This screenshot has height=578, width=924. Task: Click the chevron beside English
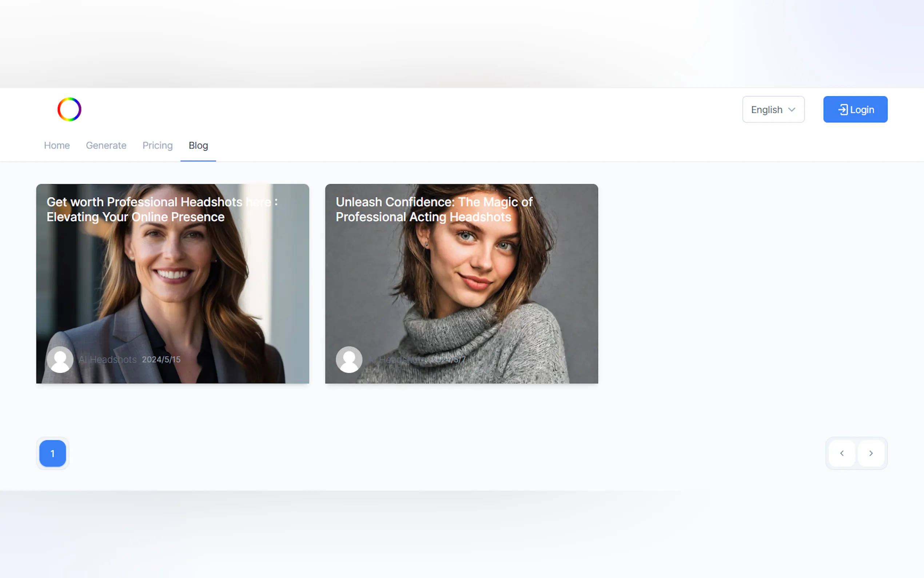pos(792,110)
